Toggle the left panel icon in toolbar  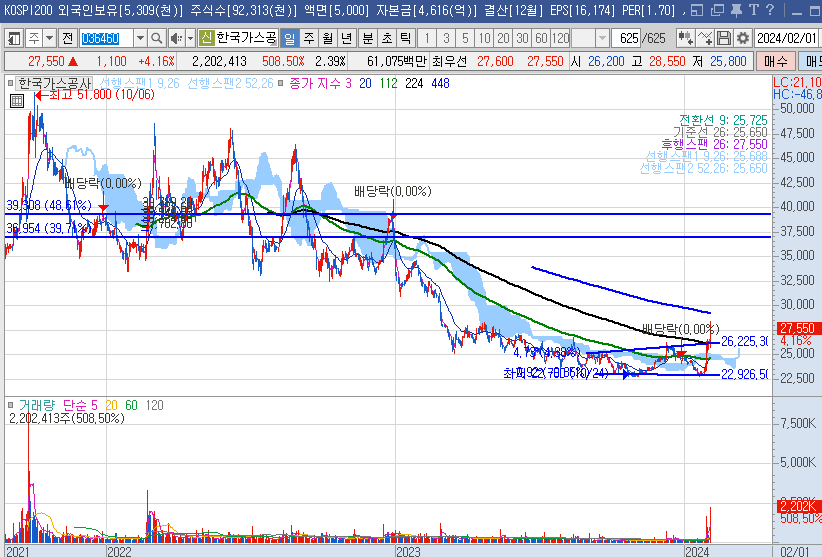point(14,38)
